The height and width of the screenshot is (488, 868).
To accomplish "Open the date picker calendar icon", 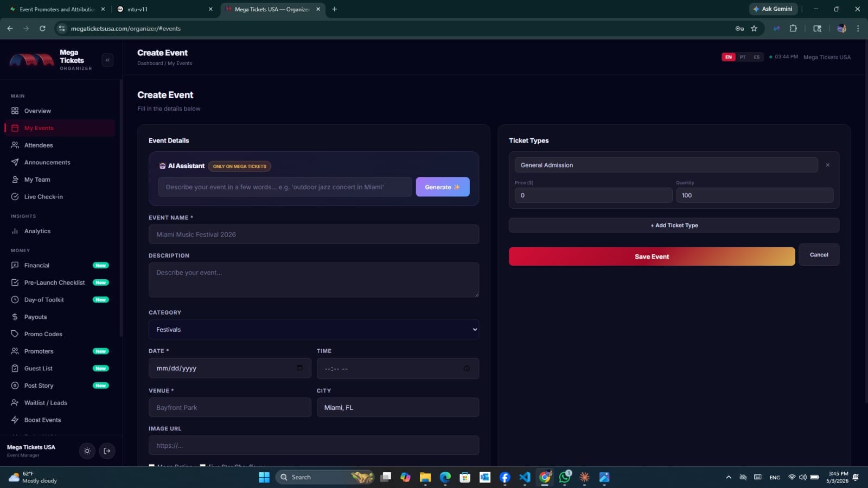I will [x=299, y=368].
